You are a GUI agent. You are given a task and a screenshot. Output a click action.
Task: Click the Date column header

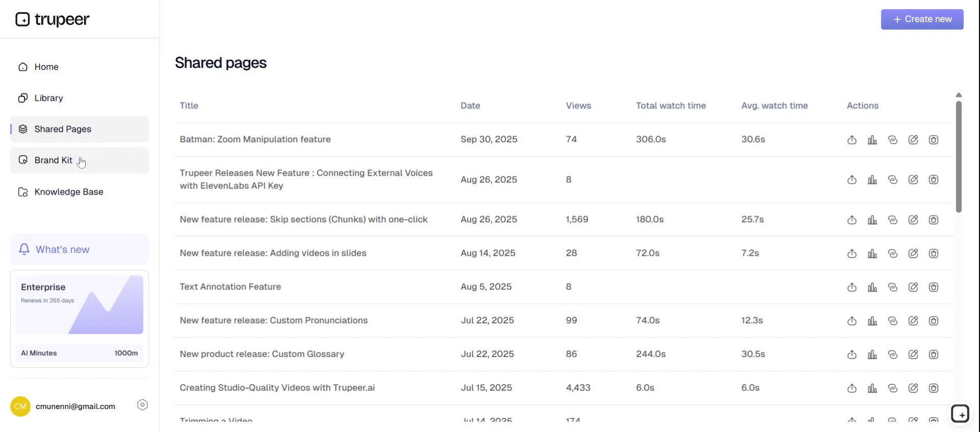(470, 106)
